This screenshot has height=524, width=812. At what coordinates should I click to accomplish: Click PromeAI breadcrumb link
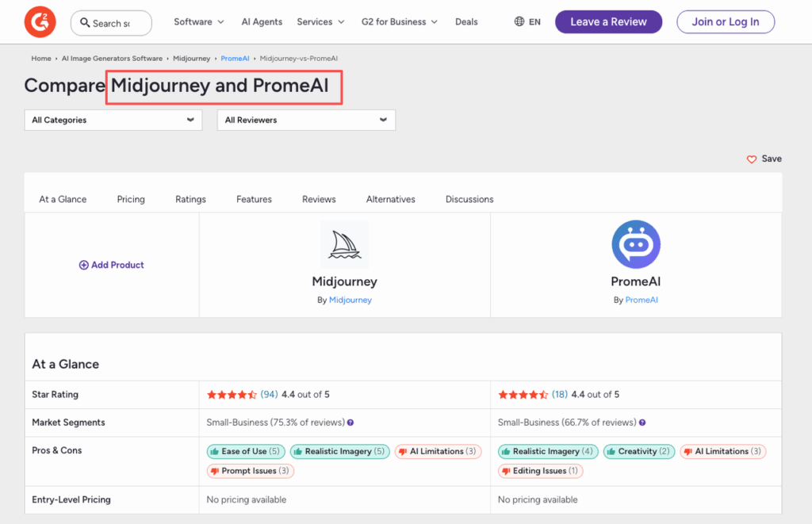(x=235, y=59)
